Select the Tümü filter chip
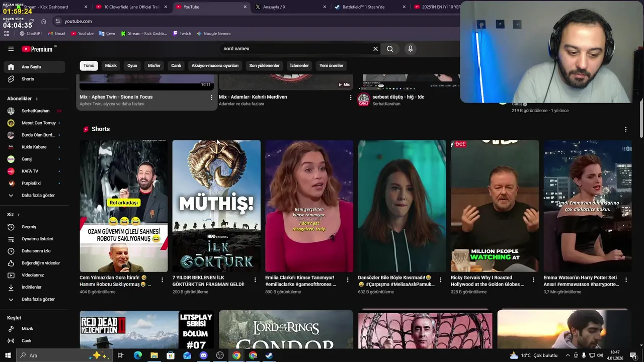 pos(89,65)
